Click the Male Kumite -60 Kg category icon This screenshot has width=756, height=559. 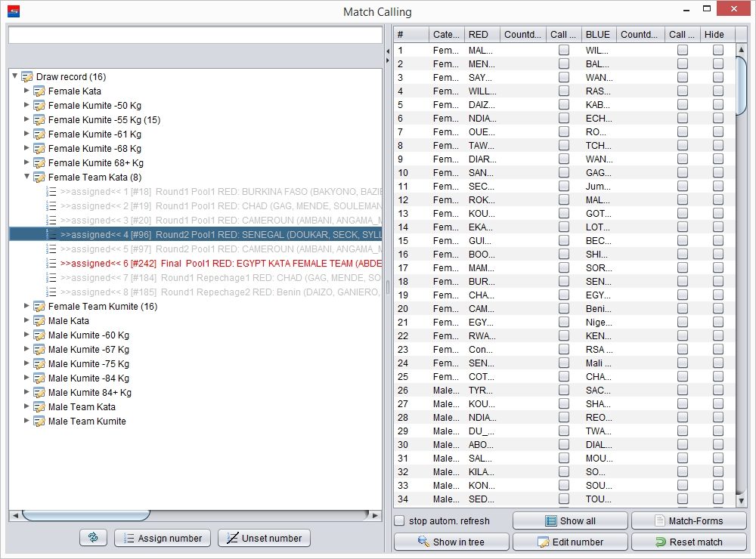point(39,335)
